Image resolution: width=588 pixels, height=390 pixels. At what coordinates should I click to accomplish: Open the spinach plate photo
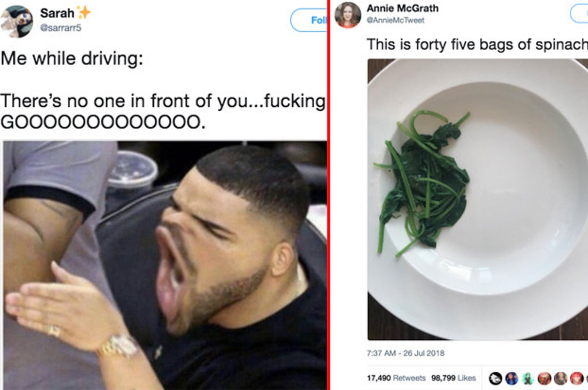pos(477,199)
